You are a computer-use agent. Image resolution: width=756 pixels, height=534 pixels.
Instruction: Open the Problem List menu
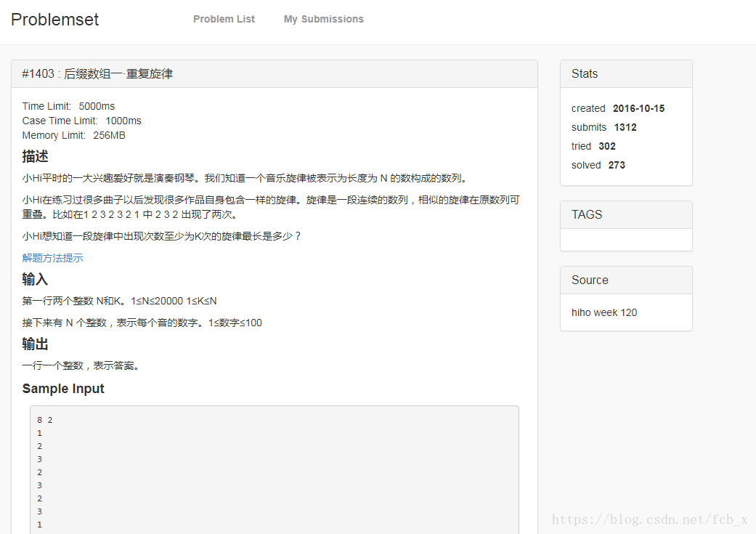(224, 20)
